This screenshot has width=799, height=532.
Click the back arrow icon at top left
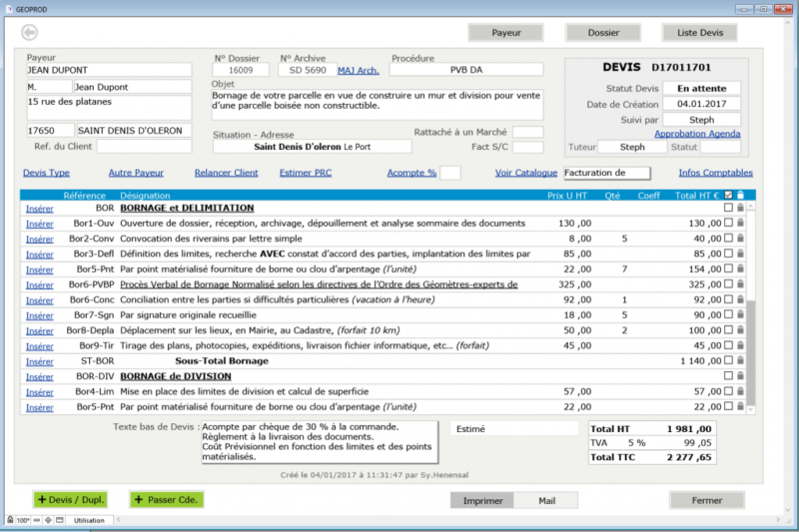pos(28,33)
